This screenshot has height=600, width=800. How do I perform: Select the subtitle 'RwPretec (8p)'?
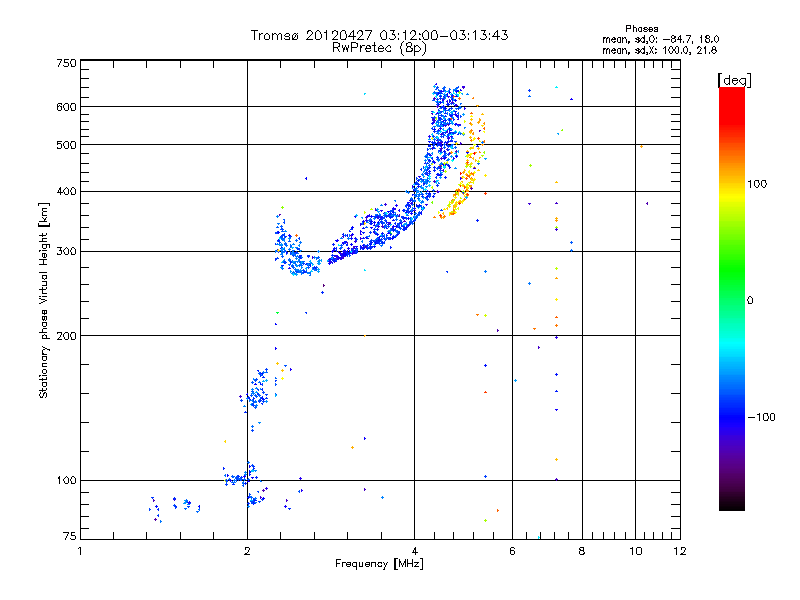(379, 48)
